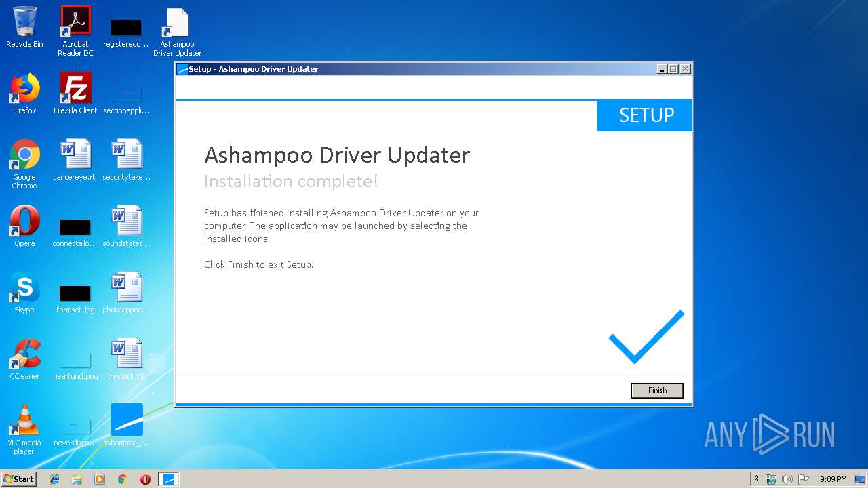Click 'Click Finish to exit Setup.' text
This screenshot has height=488, width=868.
tap(258, 264)
